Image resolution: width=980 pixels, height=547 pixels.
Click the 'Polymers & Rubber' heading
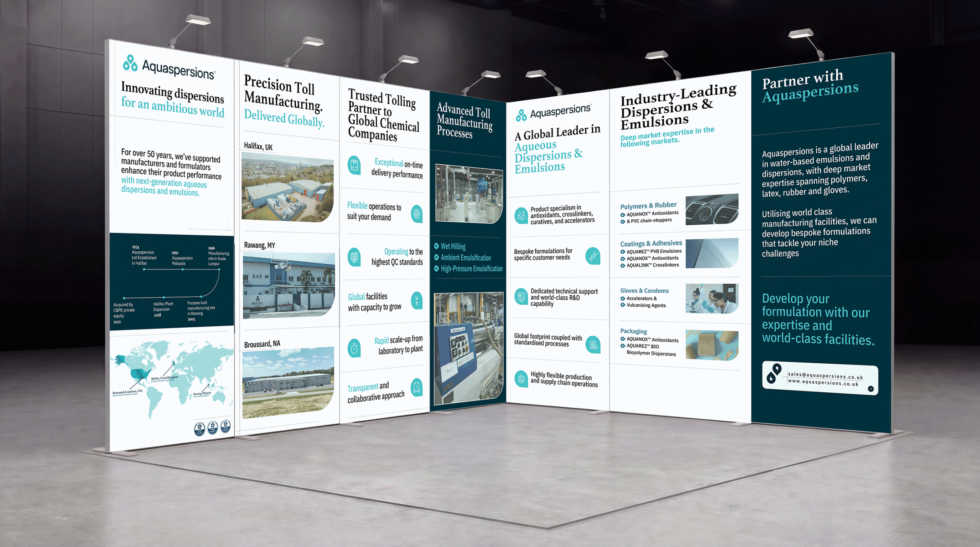[648, 206]
